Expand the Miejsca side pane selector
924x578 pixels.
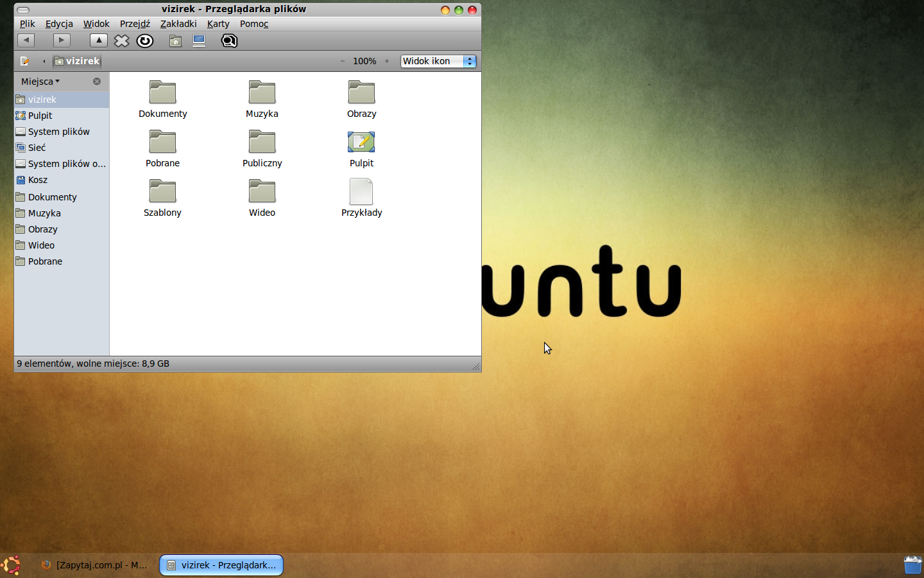[x=40, y=82]
